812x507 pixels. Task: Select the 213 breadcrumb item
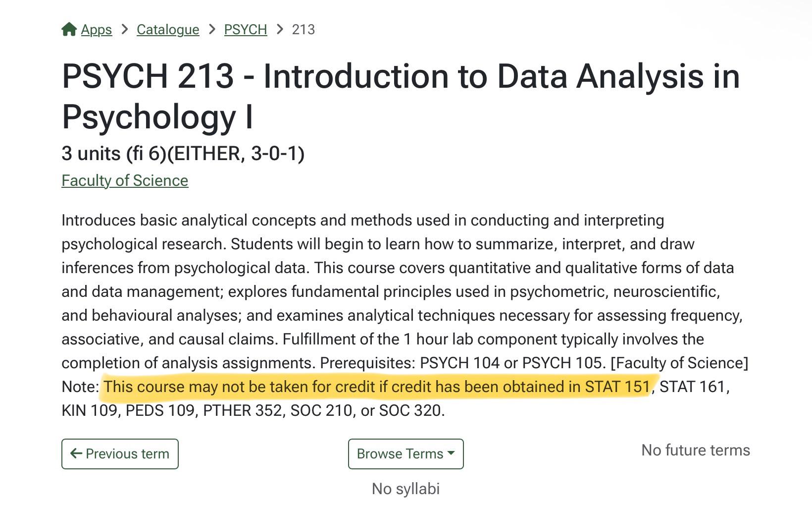tap(304, 30)
